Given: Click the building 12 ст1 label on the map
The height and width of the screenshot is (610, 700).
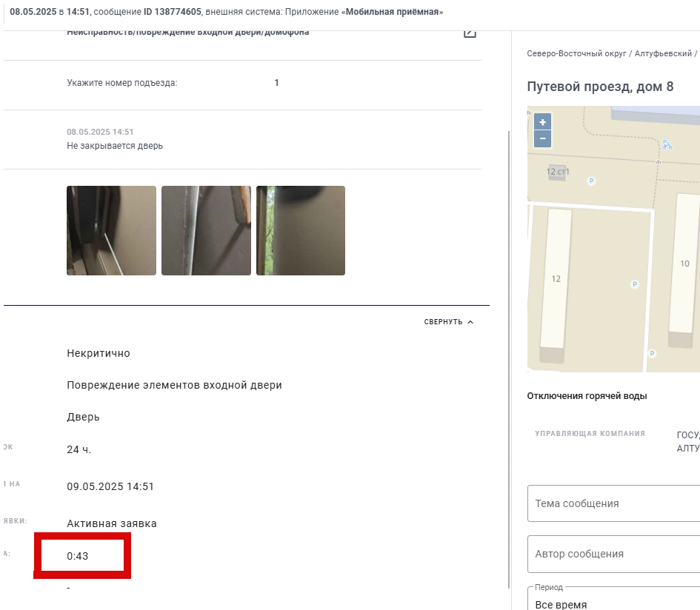Looking at the screenshot, I should point(558,172).
